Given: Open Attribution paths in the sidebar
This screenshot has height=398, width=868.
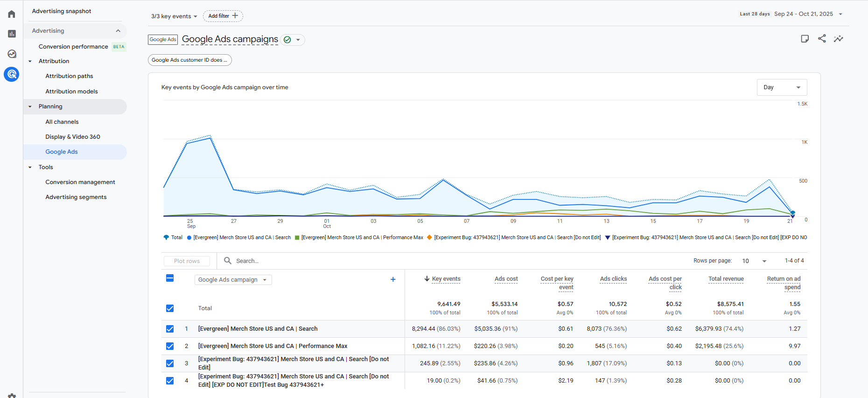Looking at the screenshot, I should pos(69,76).
